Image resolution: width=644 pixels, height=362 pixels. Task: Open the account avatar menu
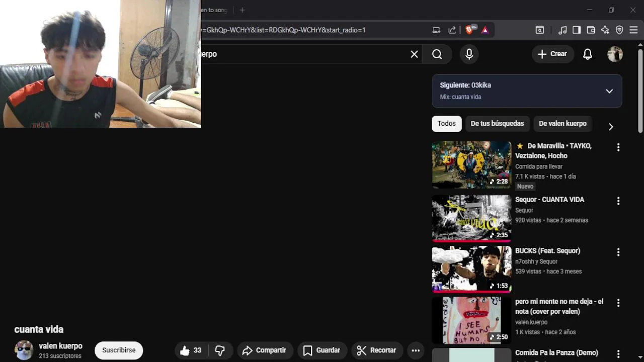(x=615, y=54)
